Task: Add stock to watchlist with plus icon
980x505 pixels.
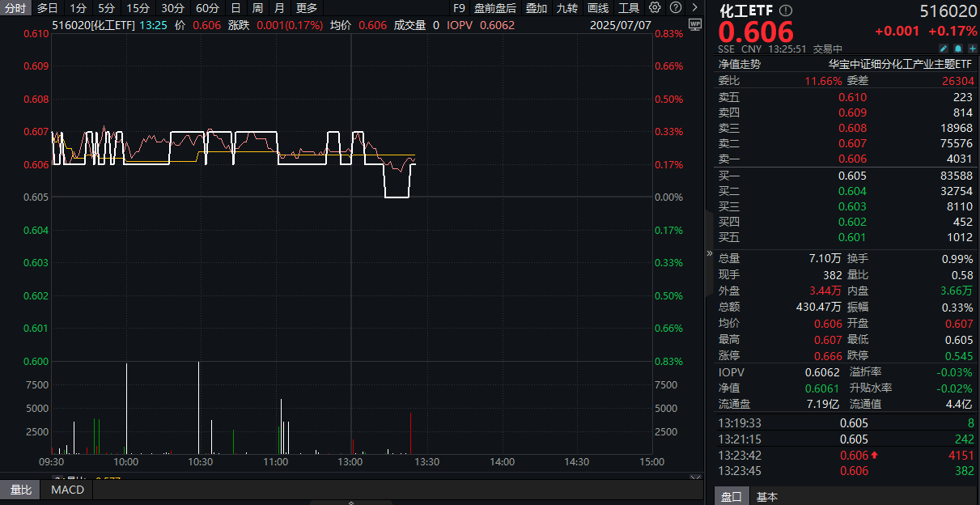Action: (972, 49)
